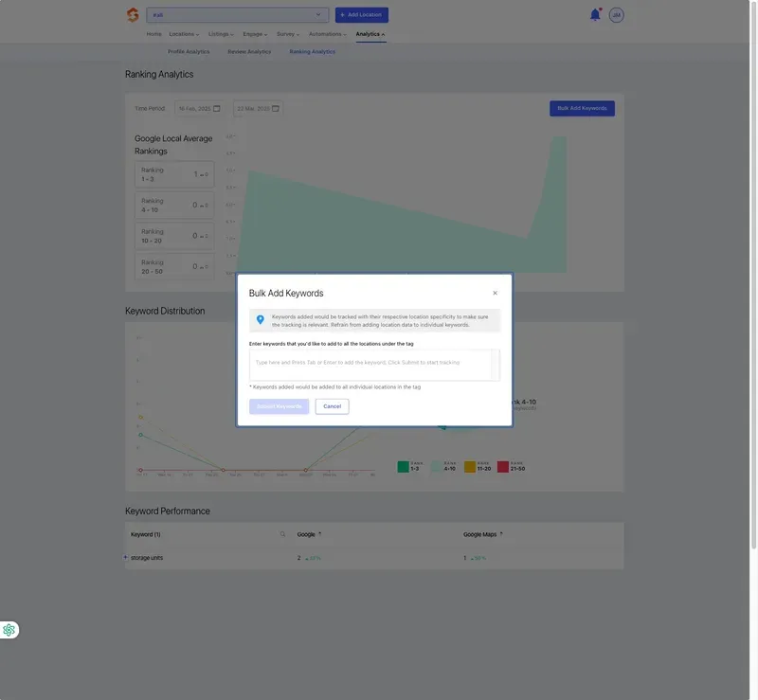The image size is (758, 700).
Task: Submit the keywords in the dialog
Action: 279,406
